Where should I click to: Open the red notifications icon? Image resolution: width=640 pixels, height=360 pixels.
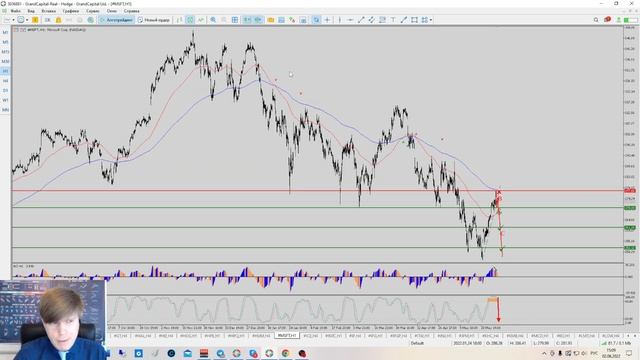tap(607, 20)
